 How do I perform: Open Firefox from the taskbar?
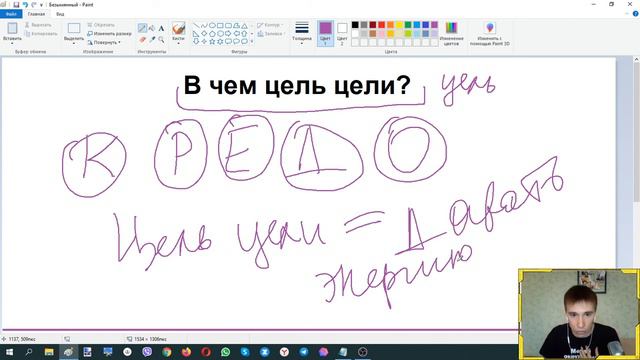click(x=186, y=351)
